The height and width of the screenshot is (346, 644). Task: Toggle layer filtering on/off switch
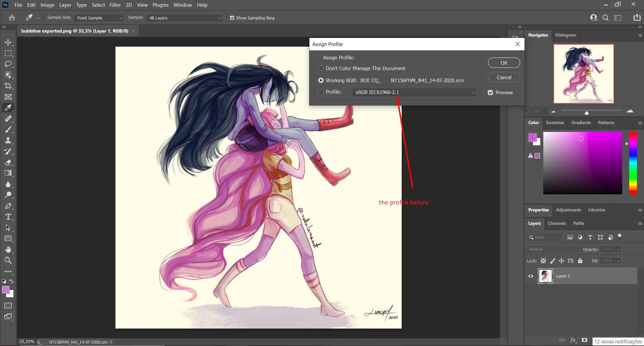(x=620, y=237)
